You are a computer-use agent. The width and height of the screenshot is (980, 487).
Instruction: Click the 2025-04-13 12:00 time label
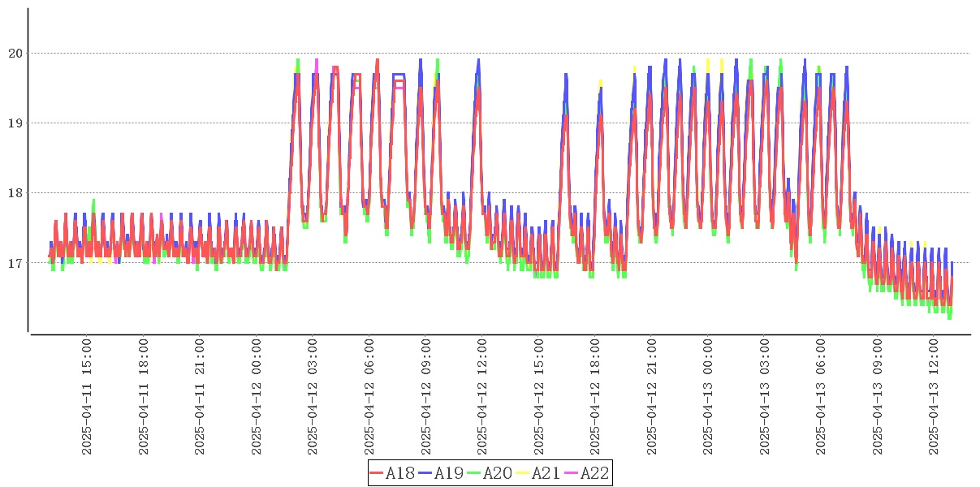point(934,397)
